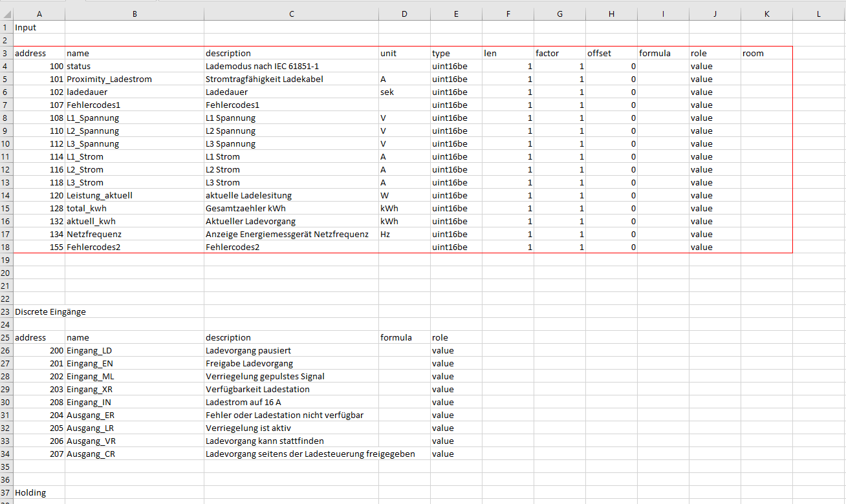Click the 'ladedauer' name cell
Image resolution: width=846 pixels, height=504 pixels.
135,92
